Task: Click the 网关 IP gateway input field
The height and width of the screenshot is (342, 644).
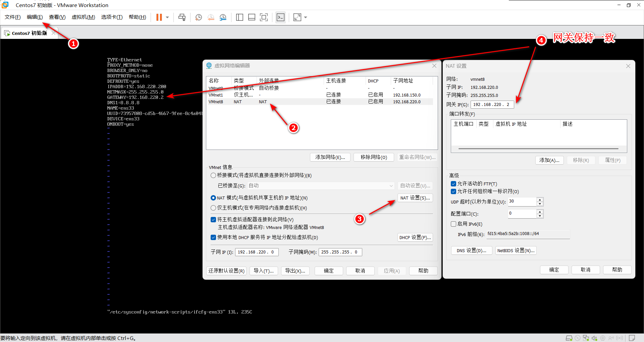Action: pyautogui.click(x=492, y=105)
